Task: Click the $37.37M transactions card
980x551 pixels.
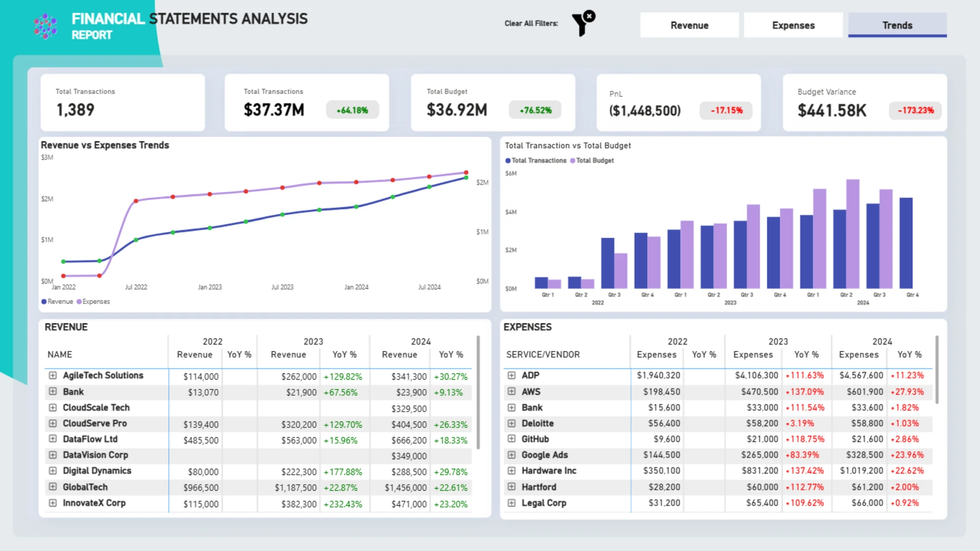Action: (x=307, y=103)
